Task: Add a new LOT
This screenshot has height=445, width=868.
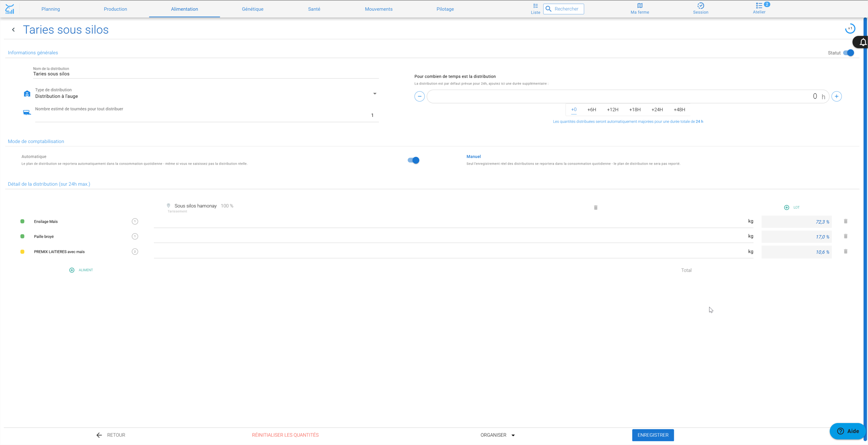Action: coord(792,207)
